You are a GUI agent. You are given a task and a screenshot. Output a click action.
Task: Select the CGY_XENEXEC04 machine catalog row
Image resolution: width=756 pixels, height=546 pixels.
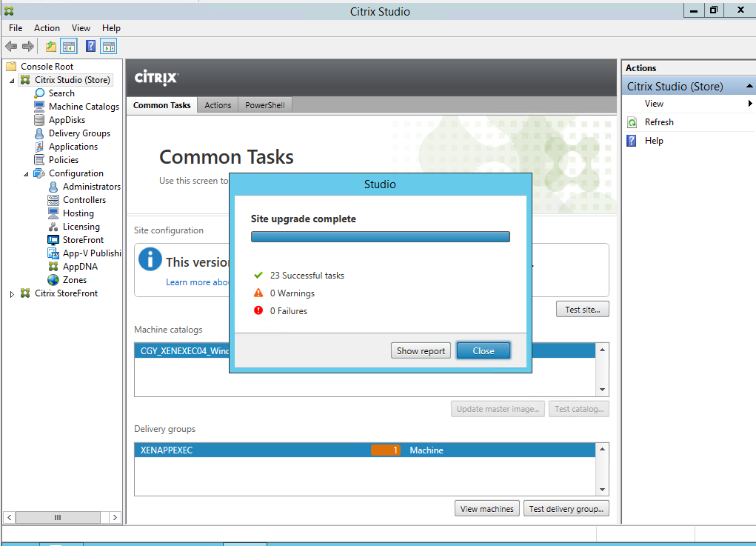tap(365, 350)
